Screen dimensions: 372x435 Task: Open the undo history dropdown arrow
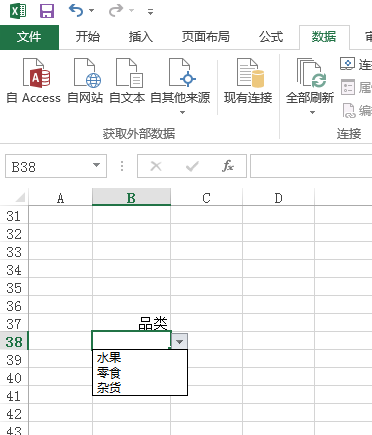click(91, 11)
